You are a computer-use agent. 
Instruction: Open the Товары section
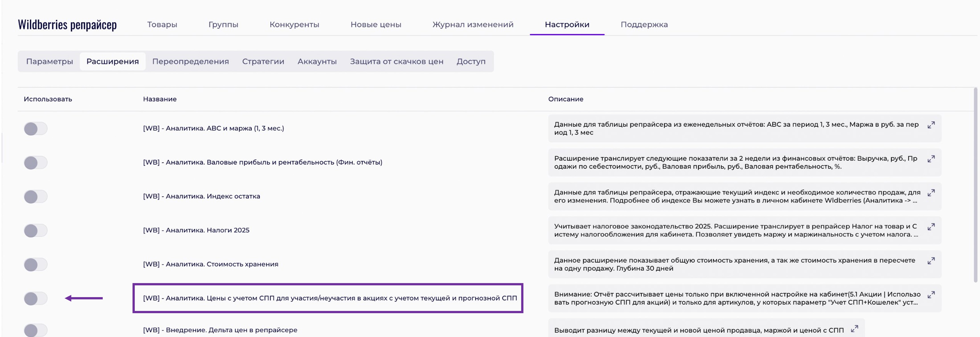[x=162, y=24]
